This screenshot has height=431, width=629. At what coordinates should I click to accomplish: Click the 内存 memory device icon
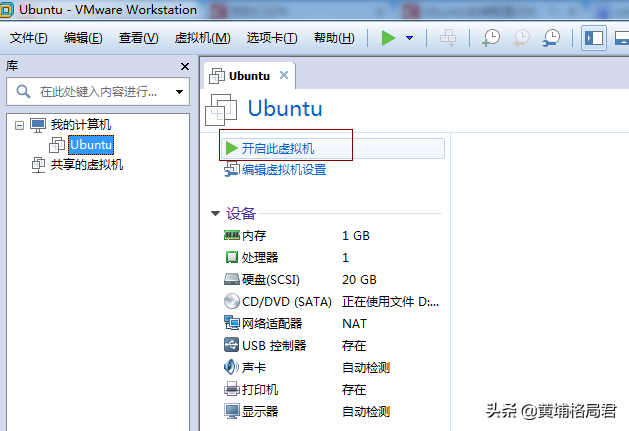coord(232,235)
